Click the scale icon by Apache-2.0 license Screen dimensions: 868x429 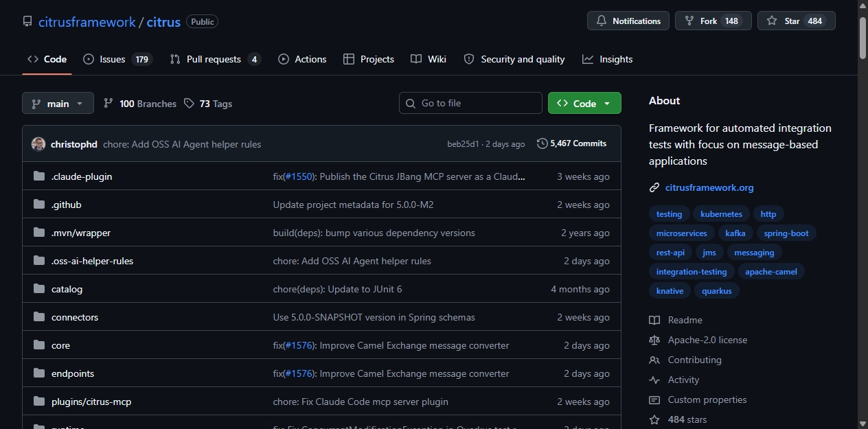click(x=654, y=340)
